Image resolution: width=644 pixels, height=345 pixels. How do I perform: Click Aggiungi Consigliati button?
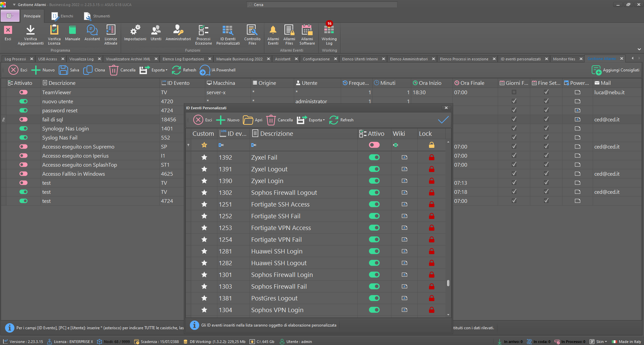click(616, 70)
